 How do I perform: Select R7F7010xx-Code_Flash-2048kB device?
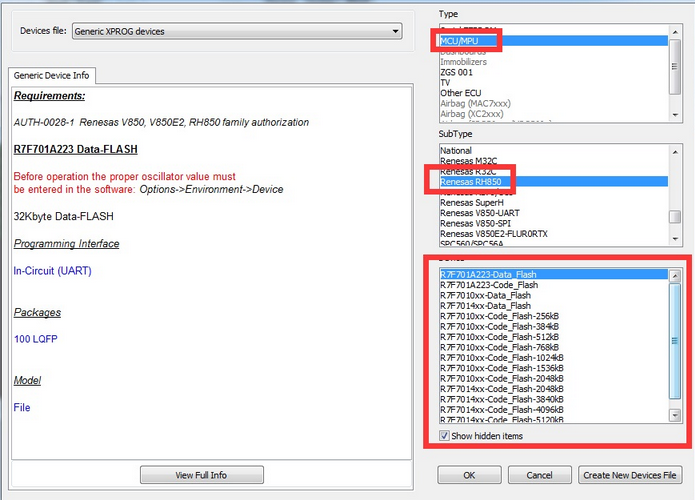[554, 379]
